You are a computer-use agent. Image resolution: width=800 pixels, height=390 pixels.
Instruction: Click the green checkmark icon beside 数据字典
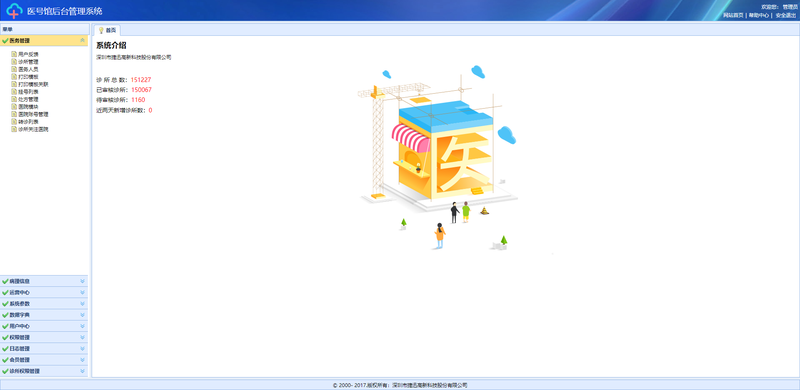(x=5, y=315)
